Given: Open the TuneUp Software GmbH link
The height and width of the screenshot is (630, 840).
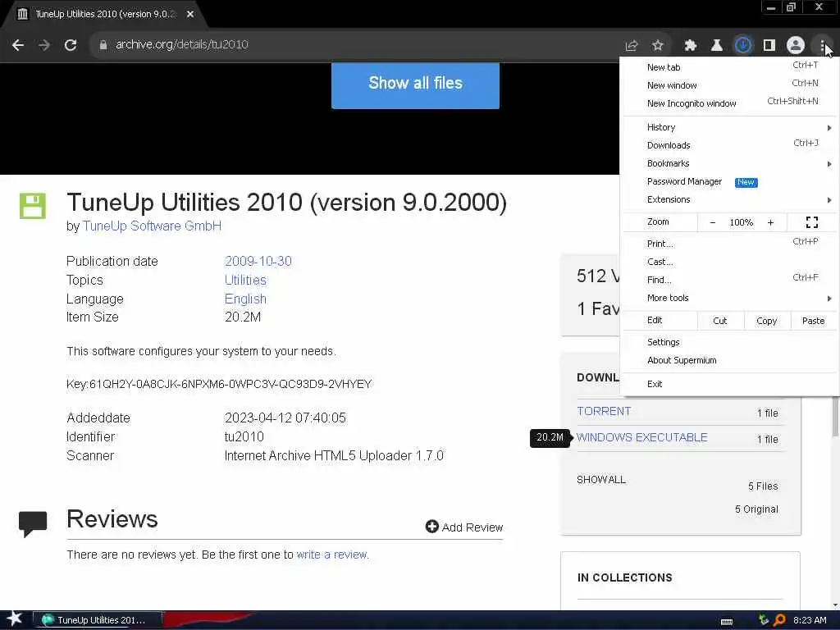Looking at the screenshot, I should pyautogui.click(x=152, y=226).
